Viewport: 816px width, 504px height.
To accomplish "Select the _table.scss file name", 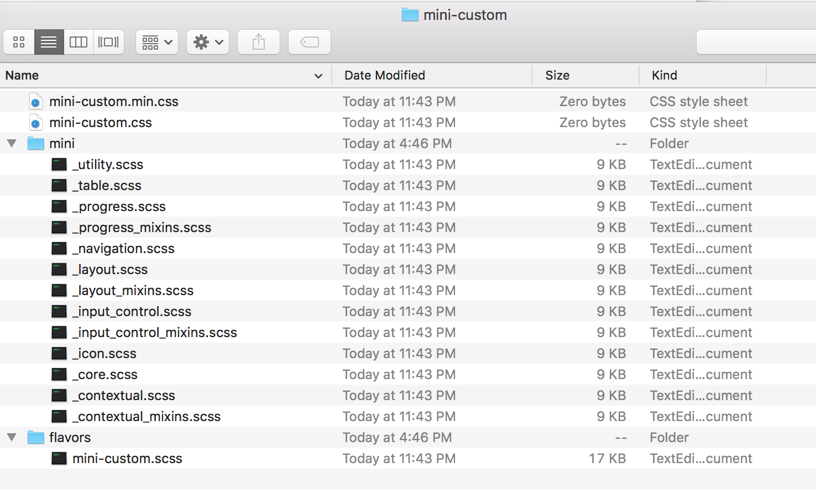I will coord(107,186).
